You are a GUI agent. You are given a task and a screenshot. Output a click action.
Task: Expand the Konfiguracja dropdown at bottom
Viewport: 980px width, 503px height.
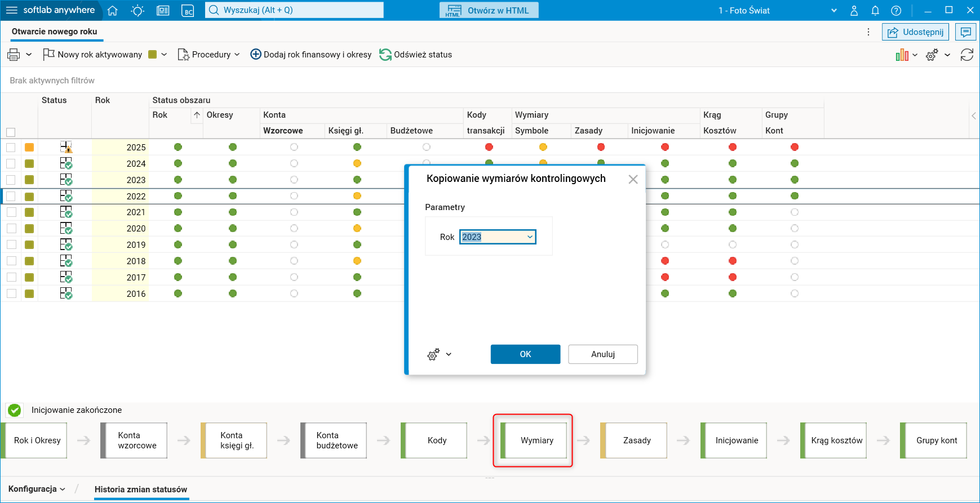tap(37, 489)
